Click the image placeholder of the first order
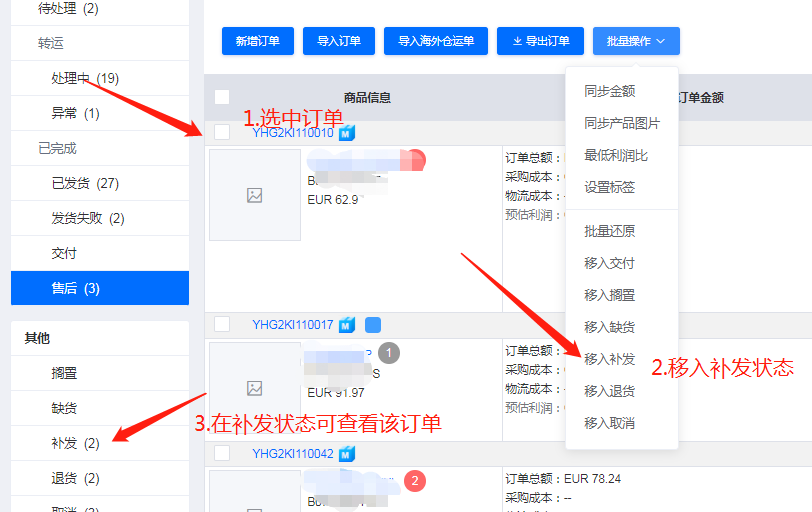Image resolution: width=812 pixels, height=512 pixels. pyautogui.click(x=254, y=195)
